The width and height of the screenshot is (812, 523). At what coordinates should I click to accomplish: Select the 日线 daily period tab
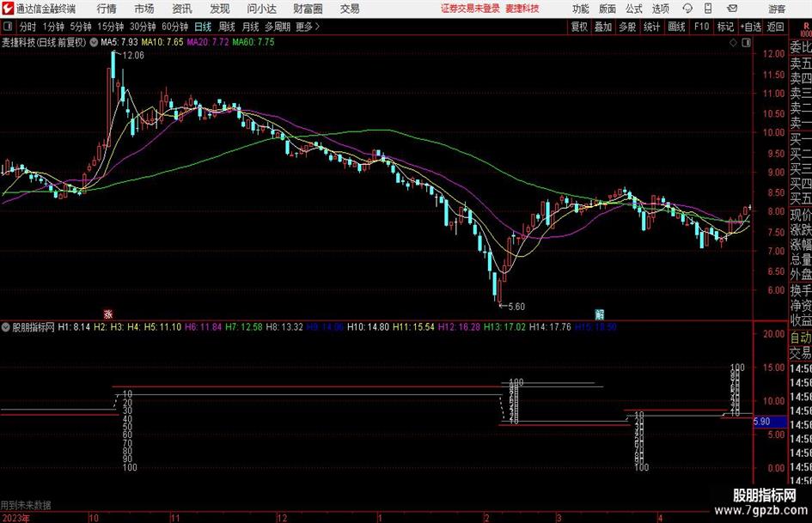[203, 27]
